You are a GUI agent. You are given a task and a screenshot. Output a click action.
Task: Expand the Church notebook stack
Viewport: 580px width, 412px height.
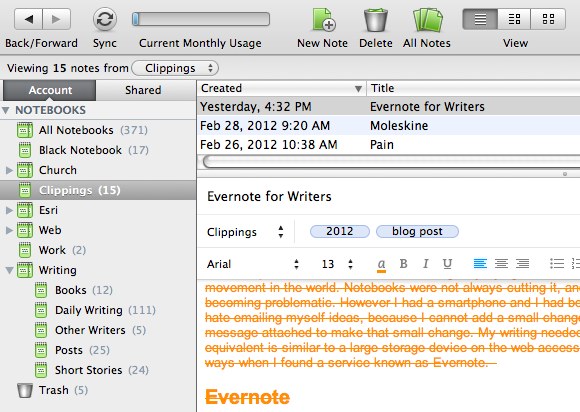tap(9, 170)
